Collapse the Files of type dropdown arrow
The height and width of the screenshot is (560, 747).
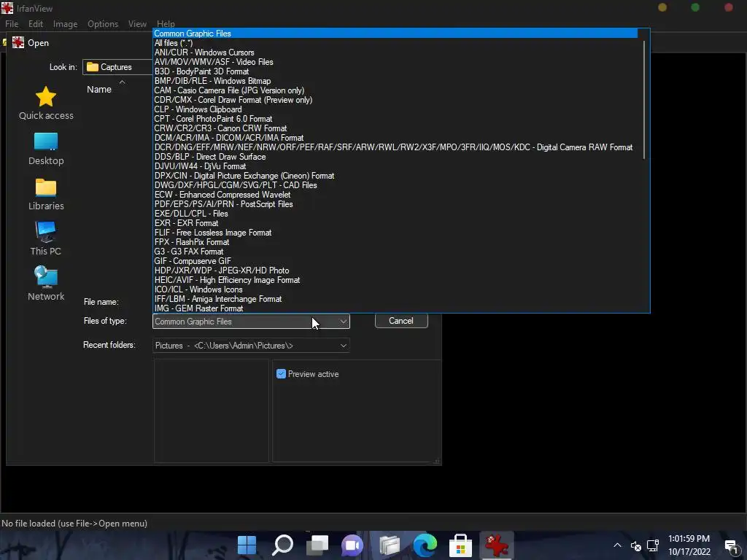point(343,322)
